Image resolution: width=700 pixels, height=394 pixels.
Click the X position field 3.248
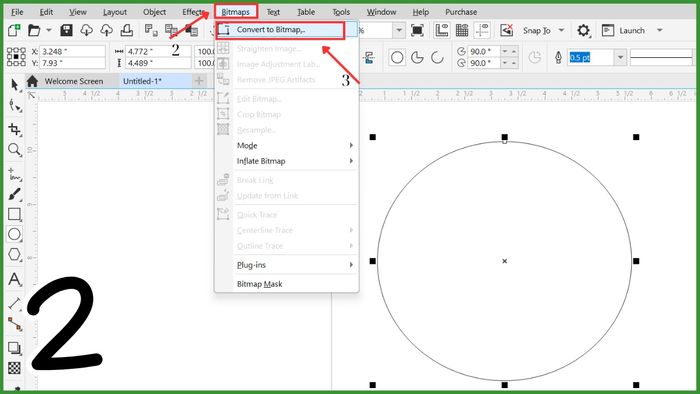pyautogui.click(x=72, y=51)
